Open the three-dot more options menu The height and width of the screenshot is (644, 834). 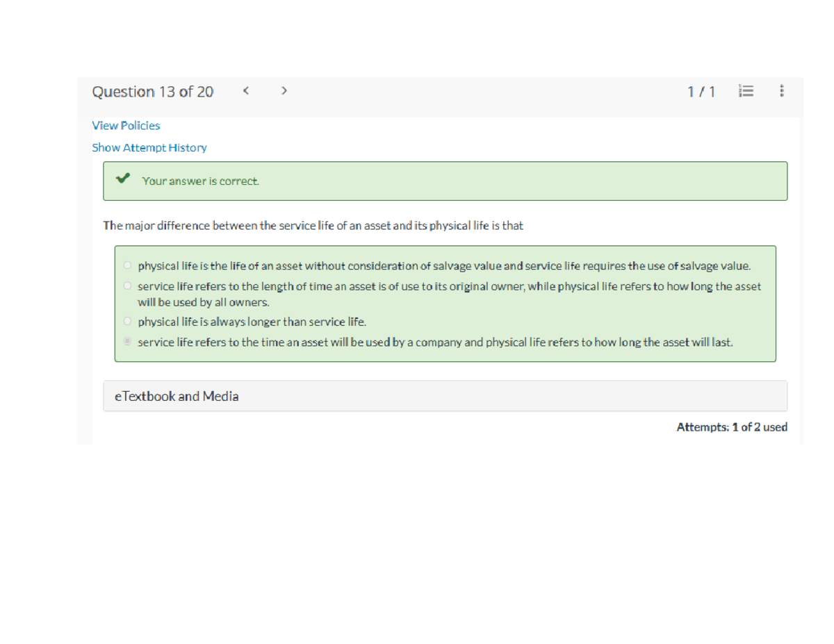pos(782,91)
